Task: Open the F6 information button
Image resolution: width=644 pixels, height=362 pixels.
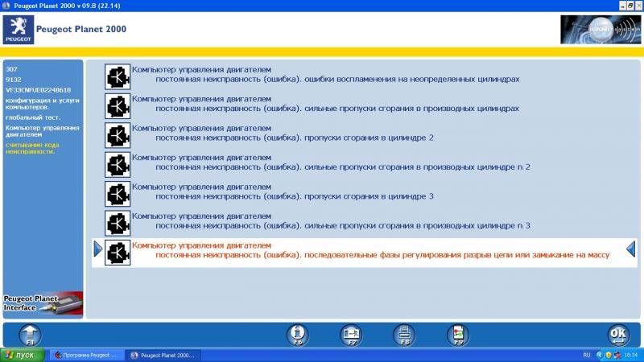Action: [x=298, y=333]
